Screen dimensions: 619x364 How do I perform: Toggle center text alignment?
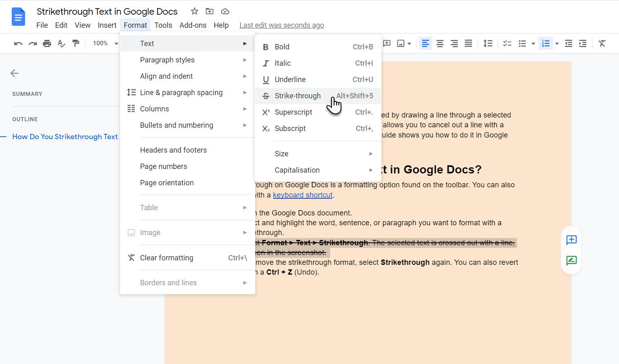click(x=440, y=43)
